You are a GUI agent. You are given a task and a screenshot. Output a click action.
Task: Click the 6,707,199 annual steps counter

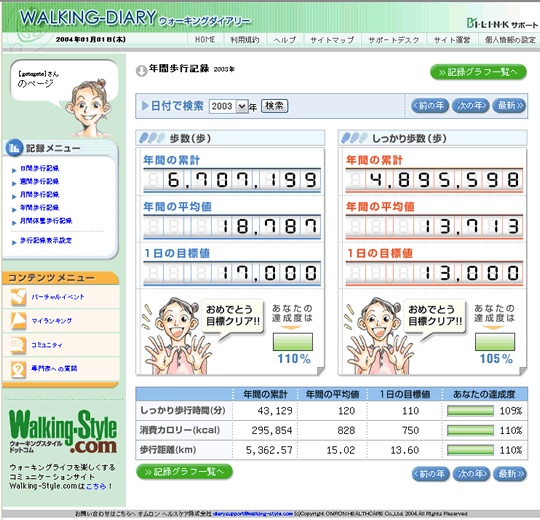click(x=232, y=180)
